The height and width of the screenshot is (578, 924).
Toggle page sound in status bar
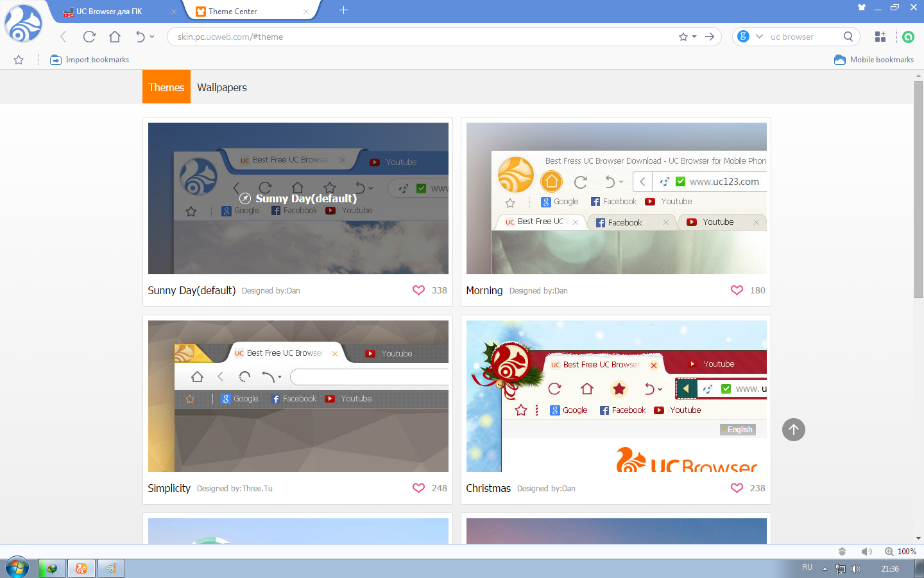pos(866,552)
